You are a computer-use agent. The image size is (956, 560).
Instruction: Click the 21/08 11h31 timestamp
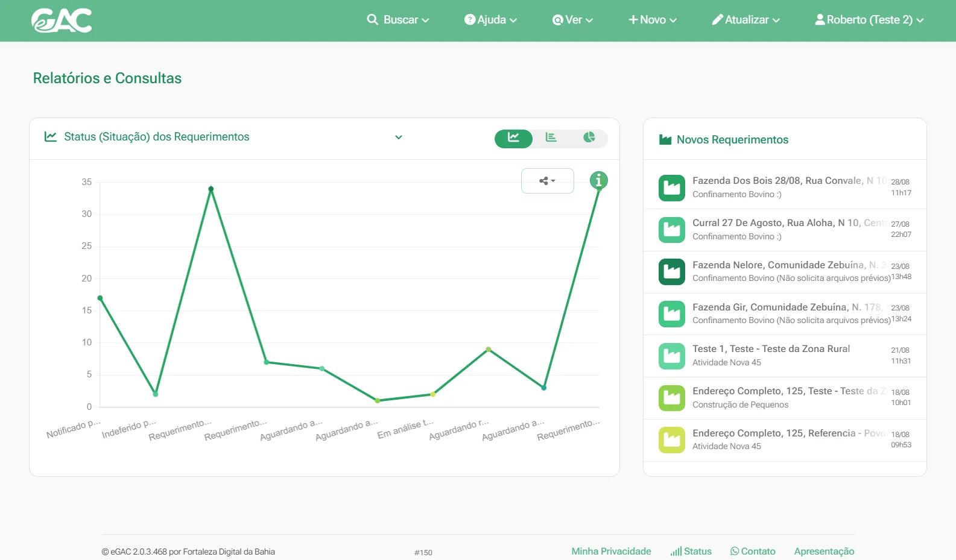[x=901, y=355]
